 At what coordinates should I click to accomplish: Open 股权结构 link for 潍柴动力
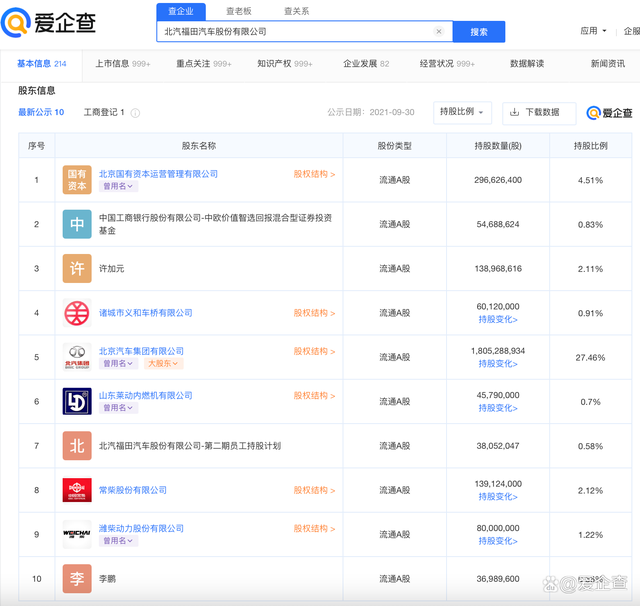coord(314,528)
